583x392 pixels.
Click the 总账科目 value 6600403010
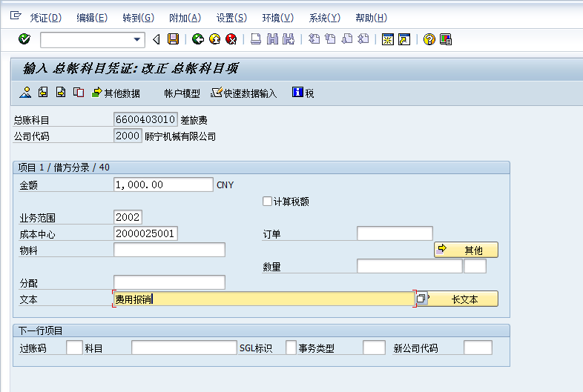pos(145,119)
